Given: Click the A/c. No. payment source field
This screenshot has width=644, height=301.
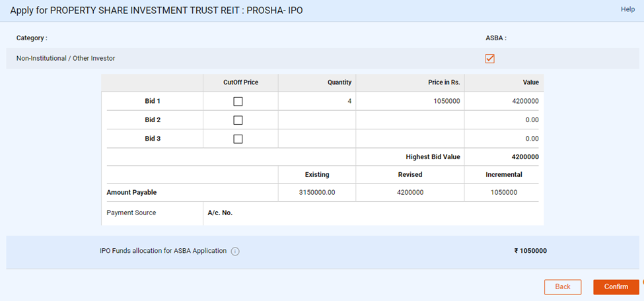Looking at the screenshot, I should [370, 213].
